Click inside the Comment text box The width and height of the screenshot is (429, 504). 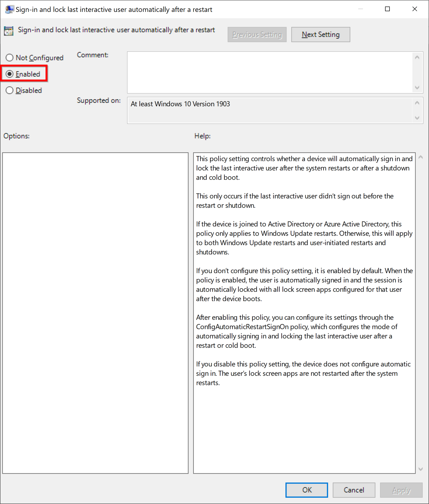point(268,72)
